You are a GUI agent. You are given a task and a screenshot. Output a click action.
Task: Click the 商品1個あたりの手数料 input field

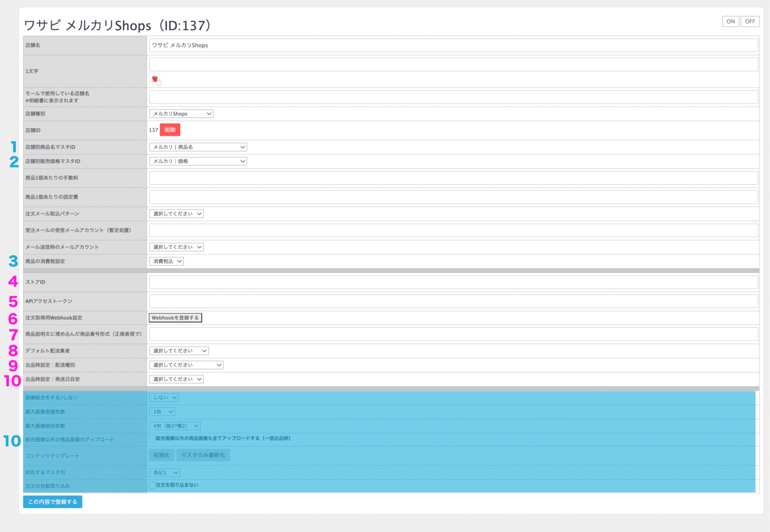click(454, 178)
